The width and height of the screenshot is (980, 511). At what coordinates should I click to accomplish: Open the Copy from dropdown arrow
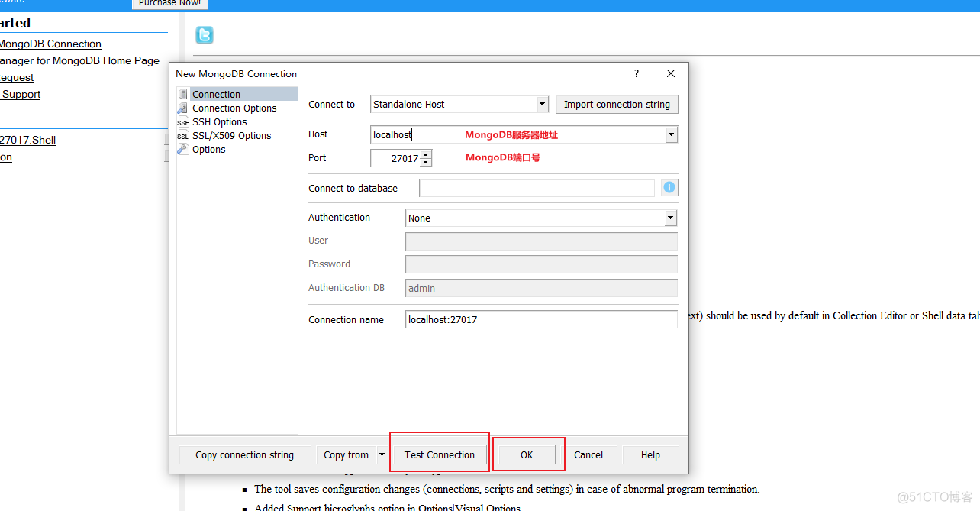click(382, 454)
